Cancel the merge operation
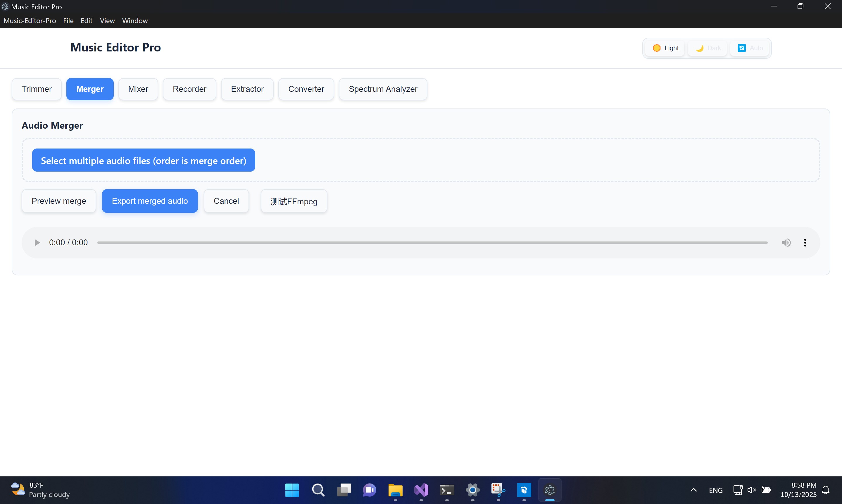 pyautogui.click(x=226, y=201)
